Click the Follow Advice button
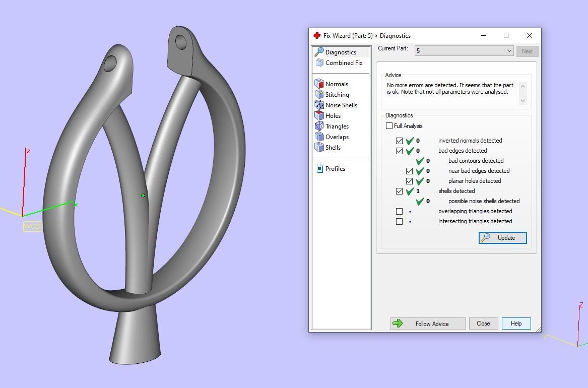Screen dimensions: 588x388 [x=428, y=324]
